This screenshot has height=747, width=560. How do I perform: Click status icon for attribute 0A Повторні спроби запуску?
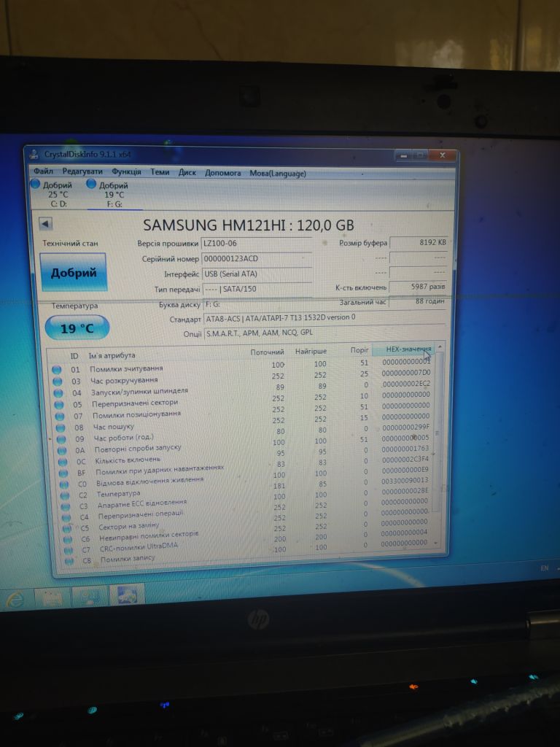click(63, 451)
